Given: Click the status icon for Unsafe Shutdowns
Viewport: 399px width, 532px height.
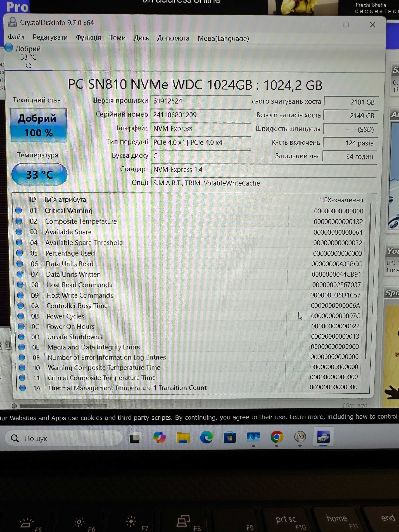Looking at the screenshot, I should [x=21, y=336].
